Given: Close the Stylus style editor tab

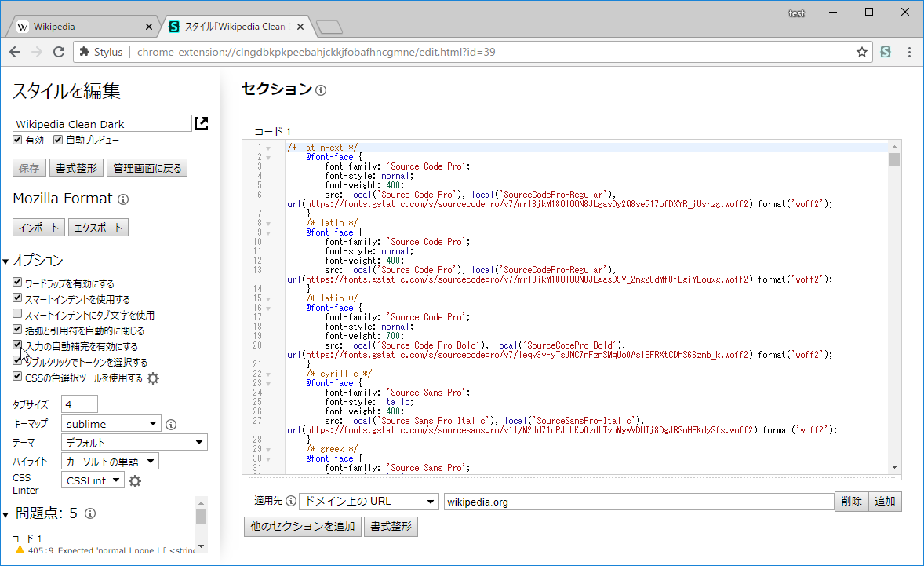Looking at the screenshot, I should [x=300, y=27].
